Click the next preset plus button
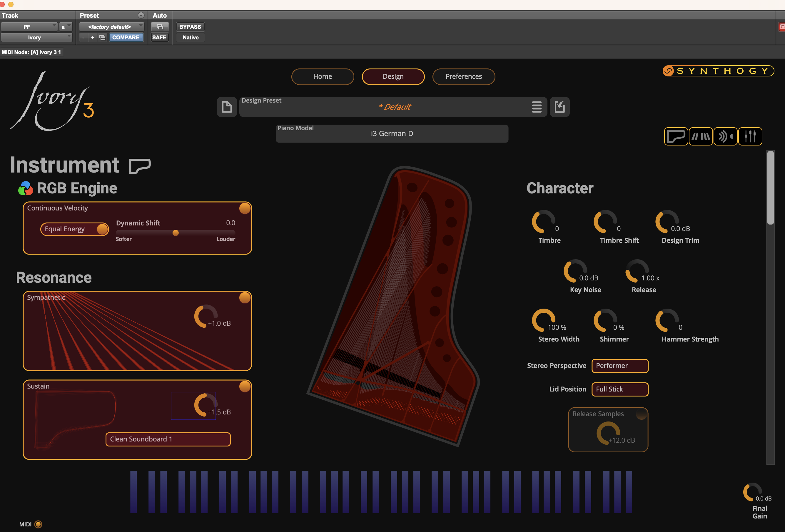Image resolution: width=785 pixels, height=532 pixels. pos(93,38)
